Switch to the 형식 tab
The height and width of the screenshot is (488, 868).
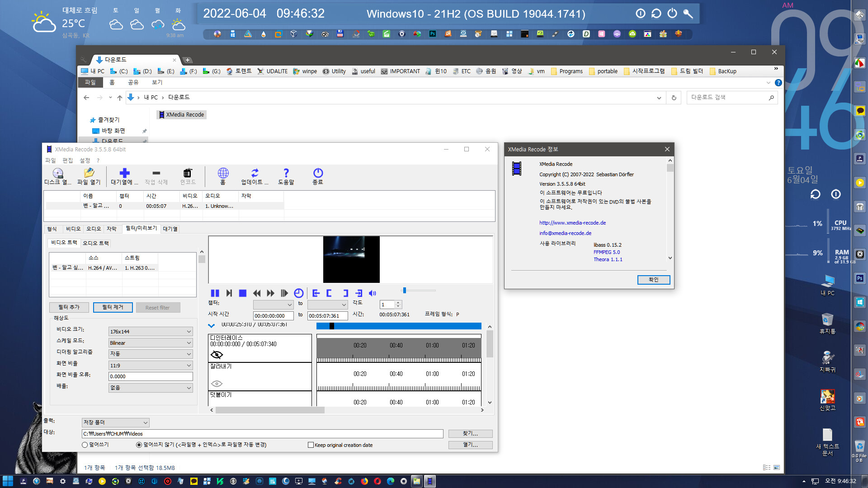52,229
